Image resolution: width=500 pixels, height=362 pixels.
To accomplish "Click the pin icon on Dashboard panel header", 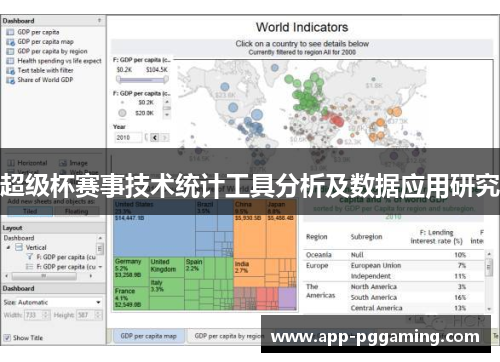I will pos(99,21).
